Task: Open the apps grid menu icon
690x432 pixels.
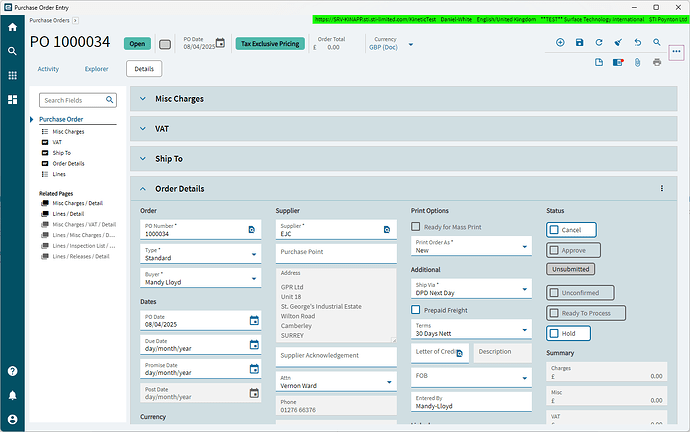Action: [x=12, y=75]
